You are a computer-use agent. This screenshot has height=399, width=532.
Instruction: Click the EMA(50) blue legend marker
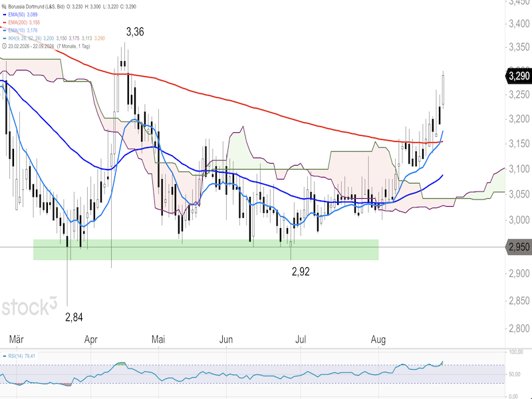pos(4,15)
